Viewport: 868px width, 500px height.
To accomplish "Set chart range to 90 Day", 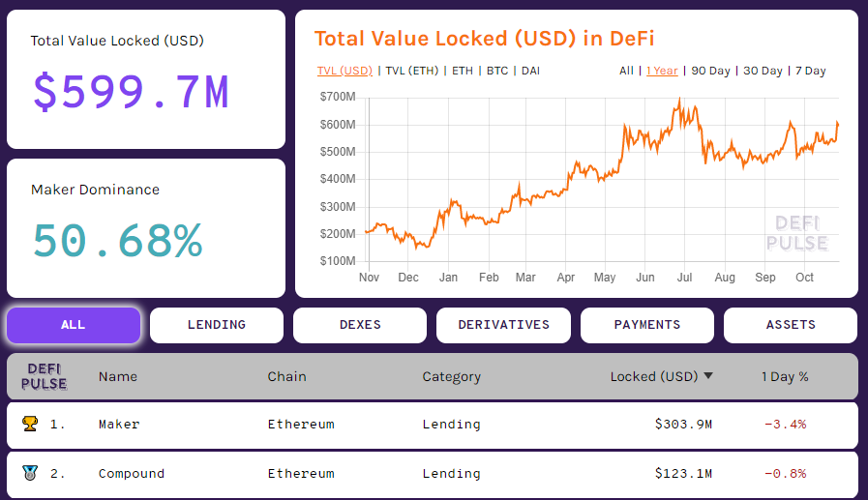I will tap(711, 71).
